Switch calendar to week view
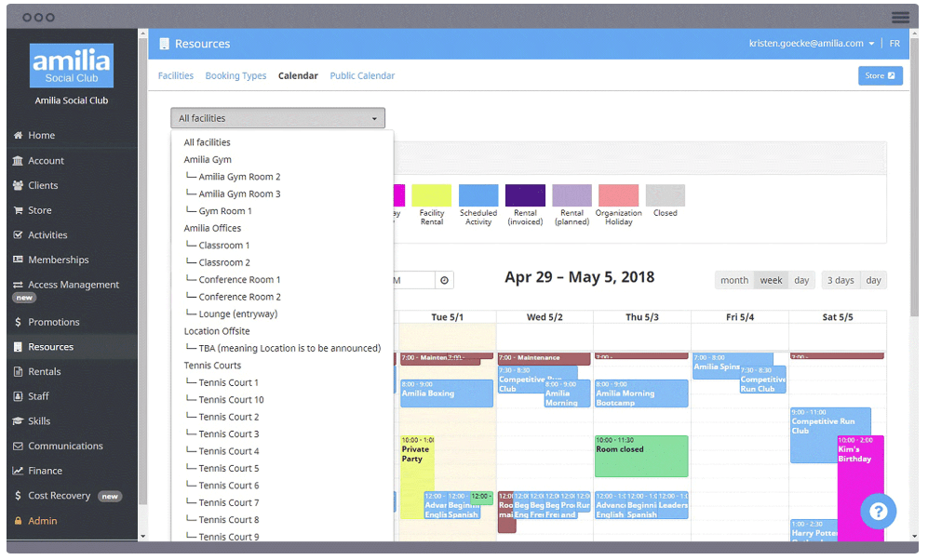Screen dimensions: 928x560 771,280
